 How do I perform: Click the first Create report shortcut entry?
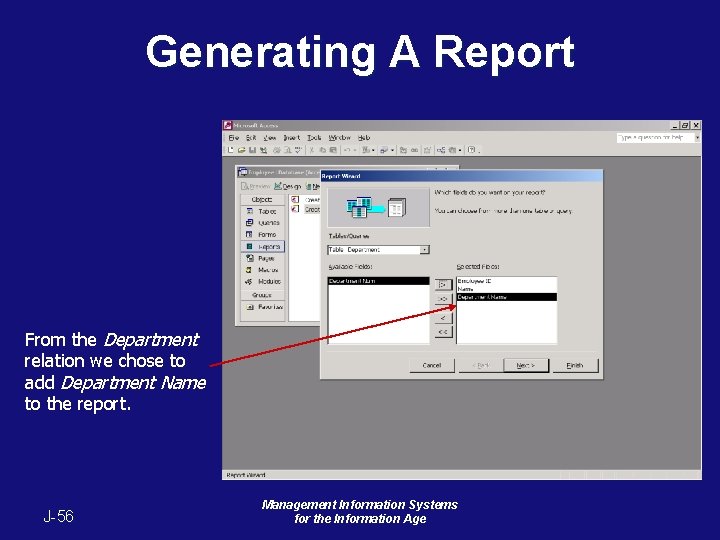(x=306, y=200)
